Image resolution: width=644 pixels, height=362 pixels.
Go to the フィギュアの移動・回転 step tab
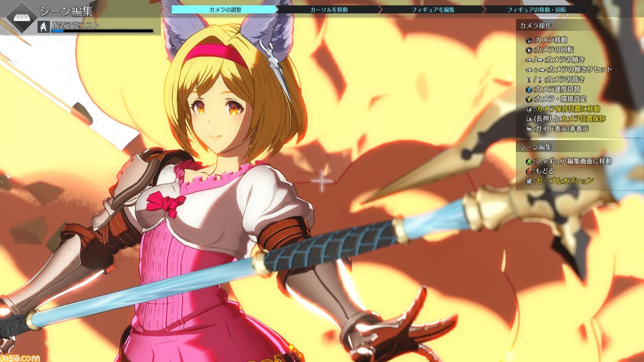536,10
